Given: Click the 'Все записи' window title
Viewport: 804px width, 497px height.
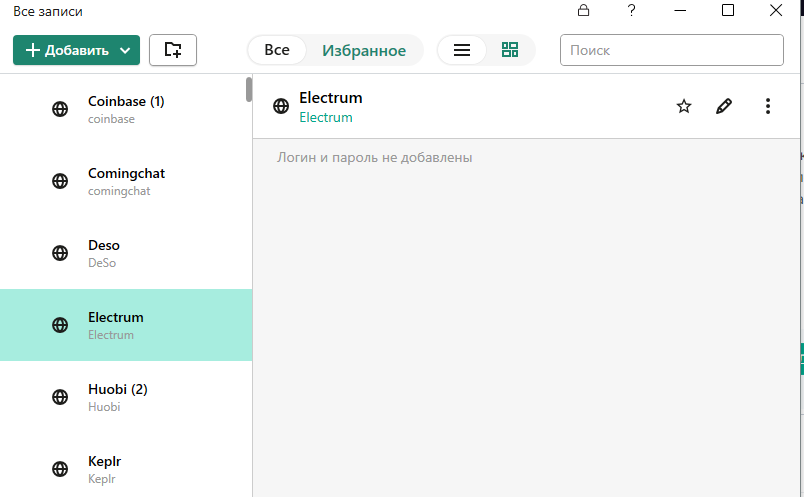Looking at the screenshot, I should click(x=48, y=11).
